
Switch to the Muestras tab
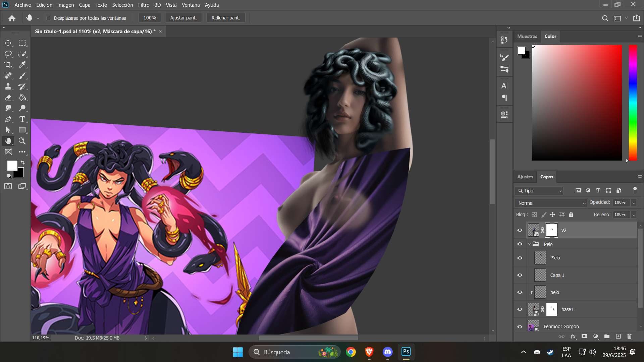click(527, 36)
